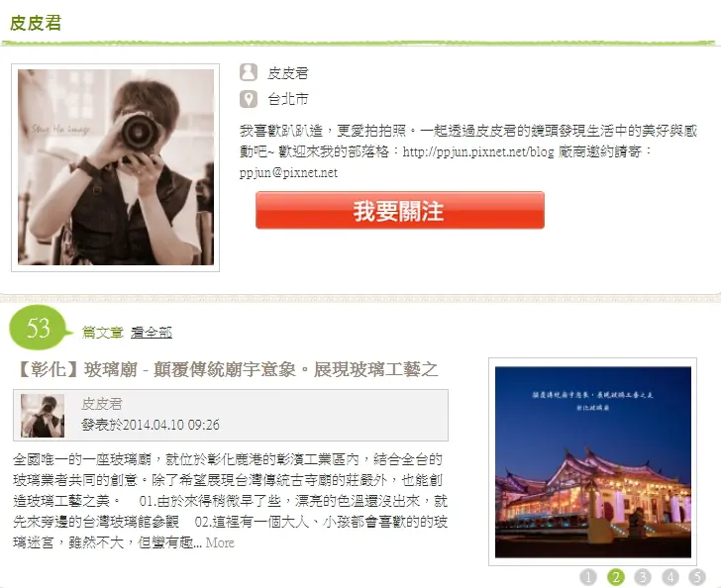Select the green page 2 indicator
Viewport: 721px width, 588px height.
(x=616, y=576)
